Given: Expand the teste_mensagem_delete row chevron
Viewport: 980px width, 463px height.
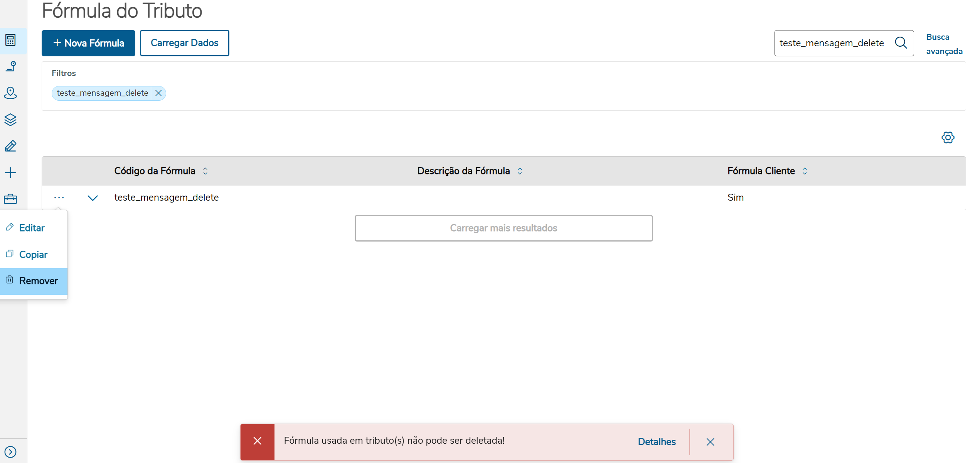Looking at the screenshot, I should tap(93, 198).
